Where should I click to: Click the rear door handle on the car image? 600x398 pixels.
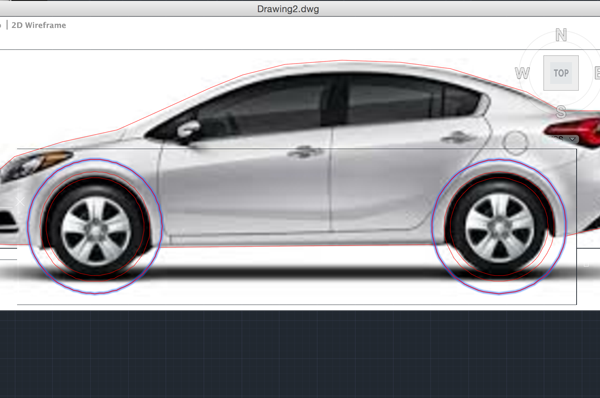click(x=457, y=137)
